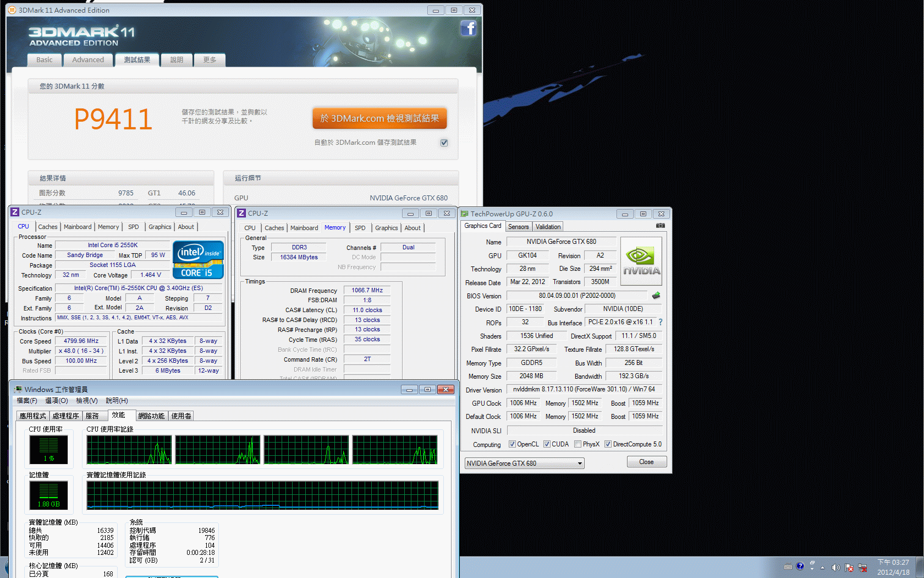Viewport: 924px width, 578px height.
Task: Open About tab in Memory CPU-Z window
Action: point(413,228)
